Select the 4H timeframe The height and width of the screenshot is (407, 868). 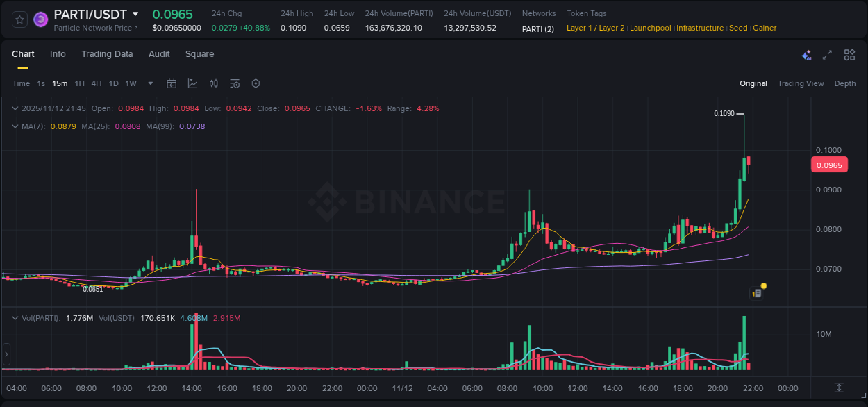pyautogui.click(x=97, y=83)
